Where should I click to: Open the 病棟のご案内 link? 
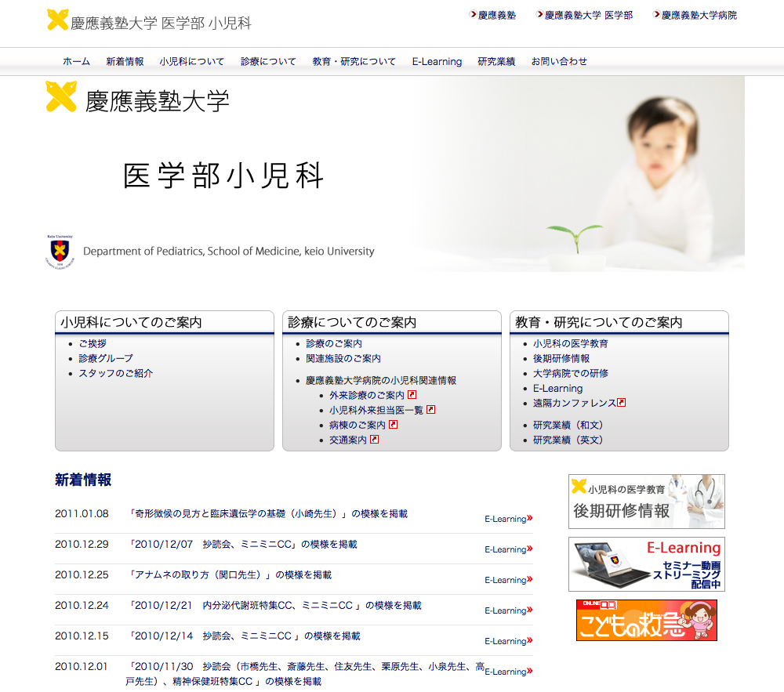click(x=358, y=426)
